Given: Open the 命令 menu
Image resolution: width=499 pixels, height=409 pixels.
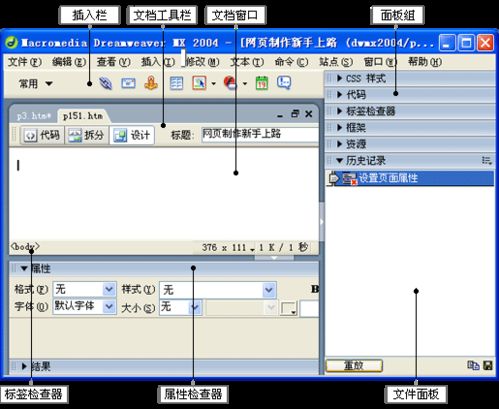Looking at the screenshot, I should [x=291, y=62].
